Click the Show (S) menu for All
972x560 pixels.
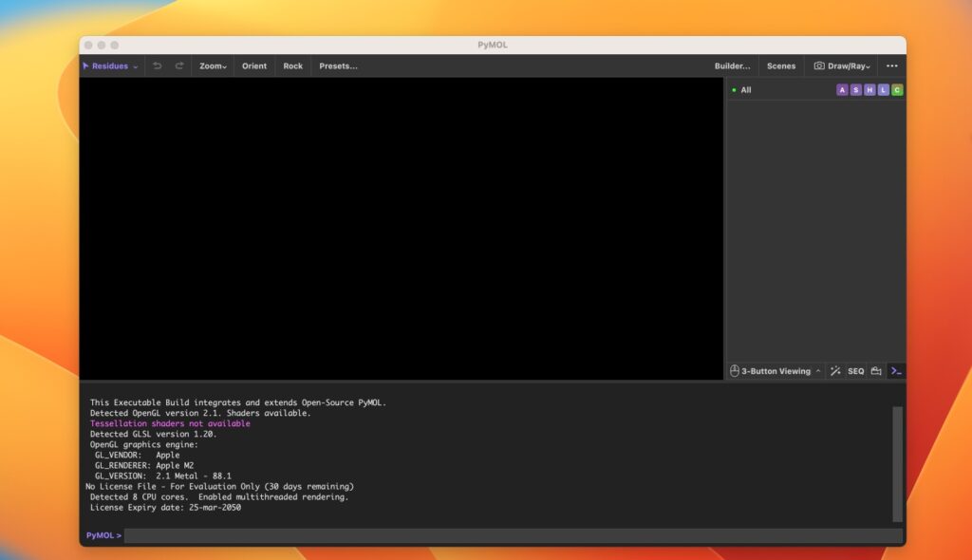(x=857, y=89)
